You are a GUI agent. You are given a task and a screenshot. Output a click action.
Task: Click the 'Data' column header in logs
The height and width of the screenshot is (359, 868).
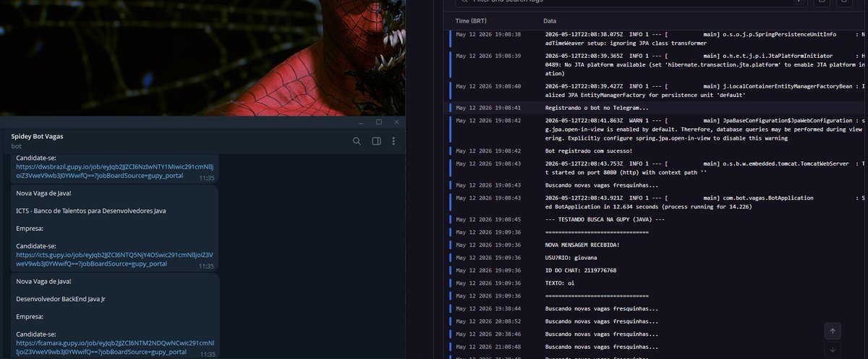click(x=550, y=21)
